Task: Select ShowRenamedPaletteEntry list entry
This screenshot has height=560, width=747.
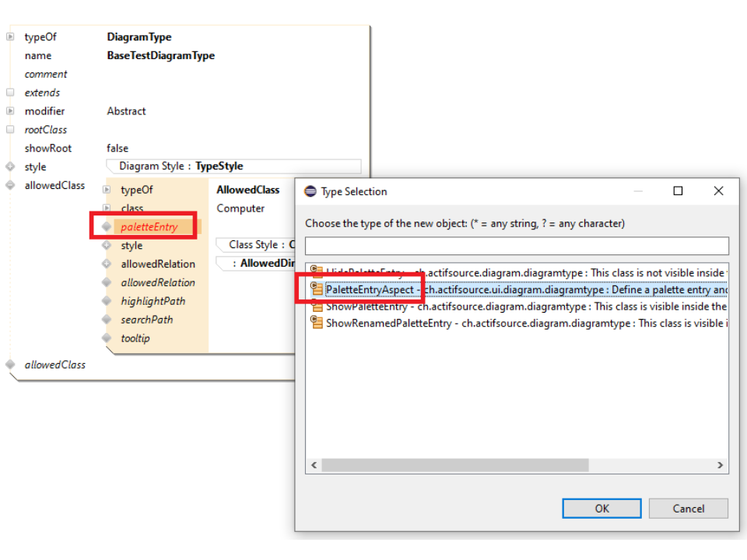Action: pos(386,323)
